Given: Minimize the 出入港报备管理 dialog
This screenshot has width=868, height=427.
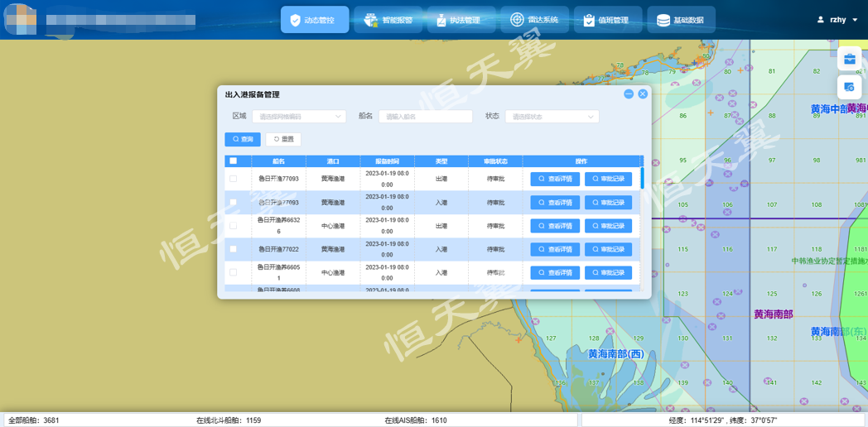Looking at the screenshot, I should [629, 94].
